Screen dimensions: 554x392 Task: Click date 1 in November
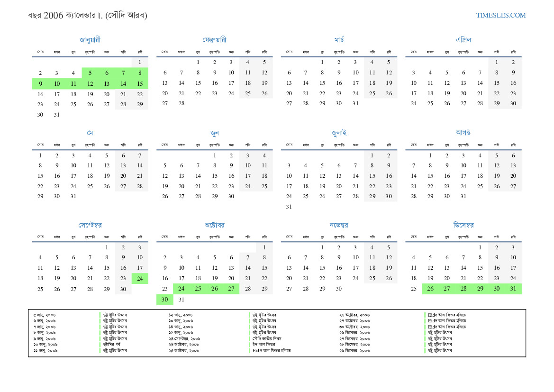(x=322, y=247)
